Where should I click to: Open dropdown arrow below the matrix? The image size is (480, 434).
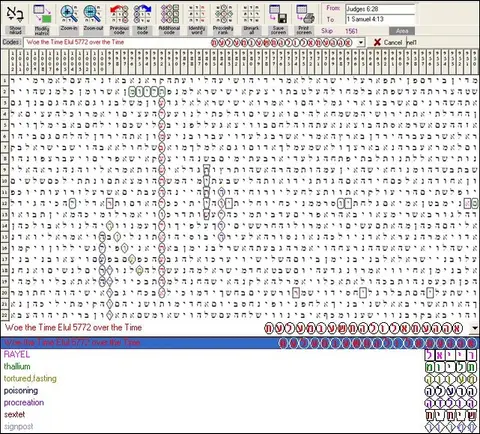coord(475,328)
